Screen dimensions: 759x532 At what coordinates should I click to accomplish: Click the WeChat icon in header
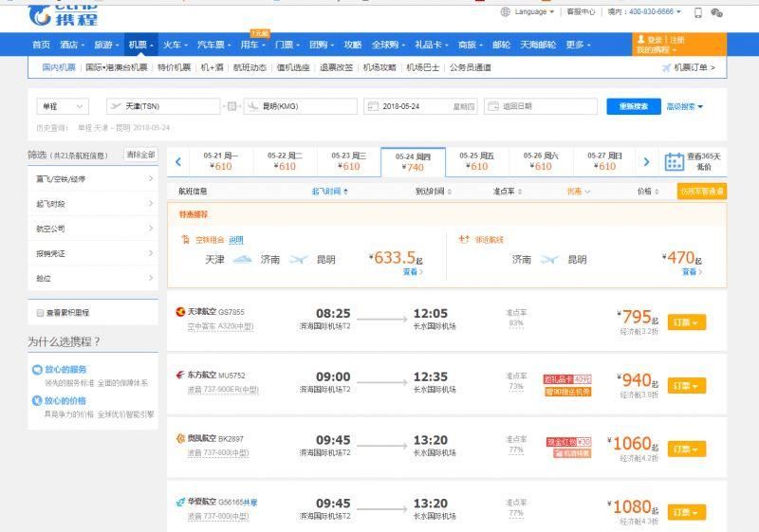(717, 12)
